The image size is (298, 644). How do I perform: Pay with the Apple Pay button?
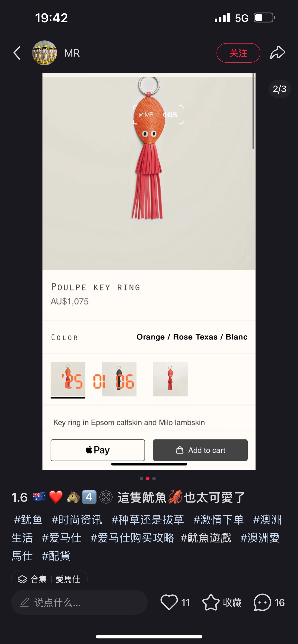pyautogui.click(x=97, y=450)
